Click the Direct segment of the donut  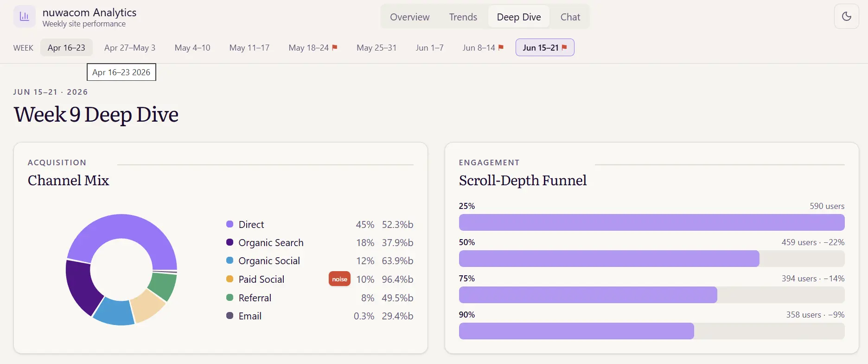point(125,227)
